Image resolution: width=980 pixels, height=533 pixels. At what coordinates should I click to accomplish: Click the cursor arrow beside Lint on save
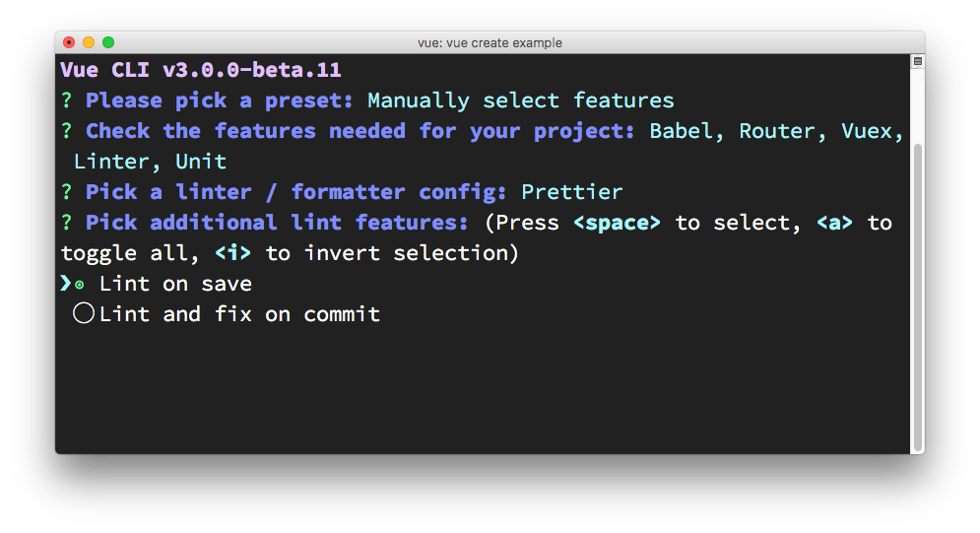65,284
